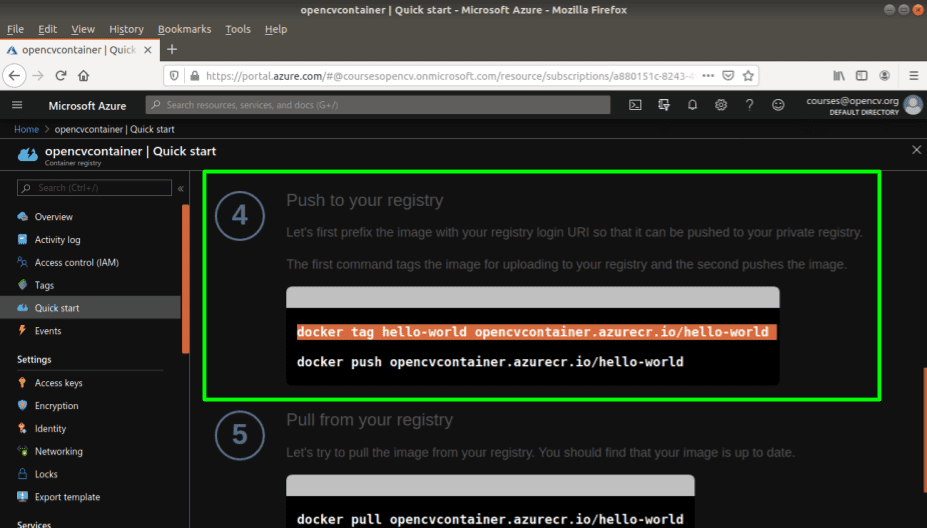Click the user account avatar
The width and height of the screenshot is (927, 528).
click(913, 105)
